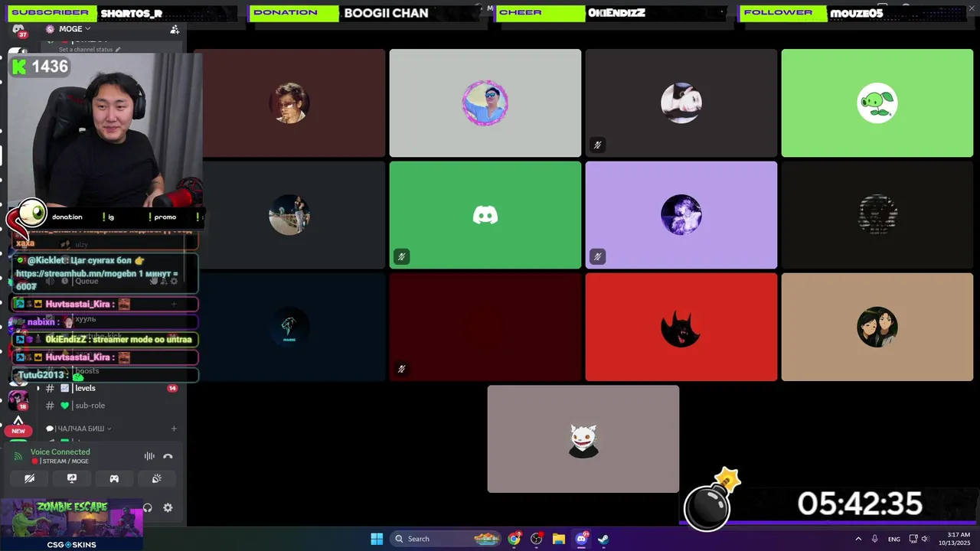Click the Kick viewer count 1436

[x=41, y=67]
